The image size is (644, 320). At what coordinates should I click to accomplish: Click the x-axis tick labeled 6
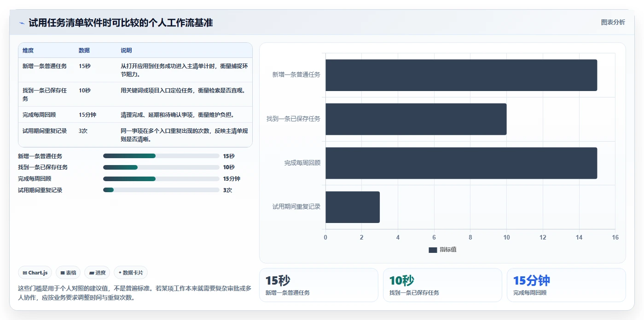point(434,238)
